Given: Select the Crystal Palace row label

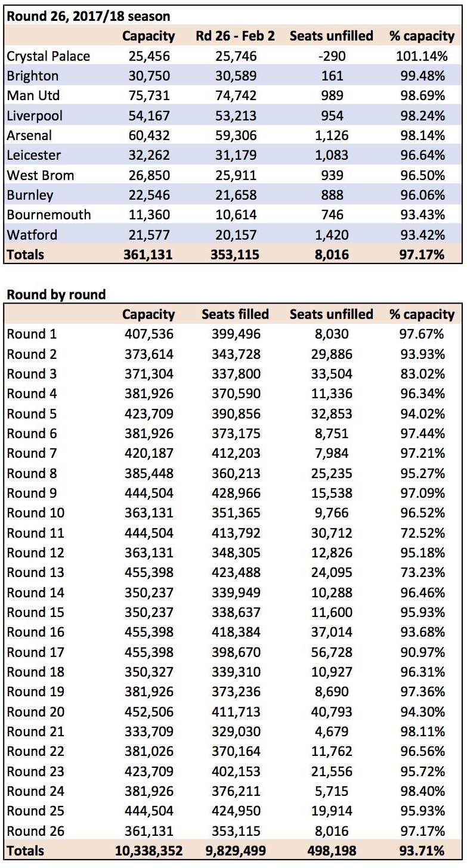Looking at the screenshot, I should click(x=48, y=56).
